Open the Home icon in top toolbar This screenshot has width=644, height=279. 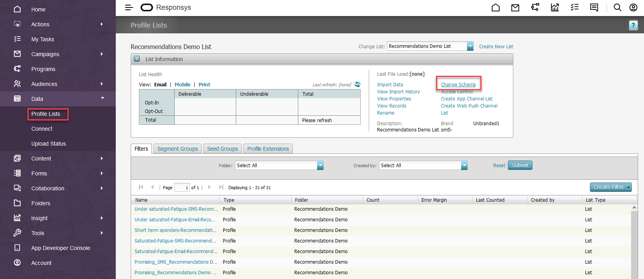(496, 7)
